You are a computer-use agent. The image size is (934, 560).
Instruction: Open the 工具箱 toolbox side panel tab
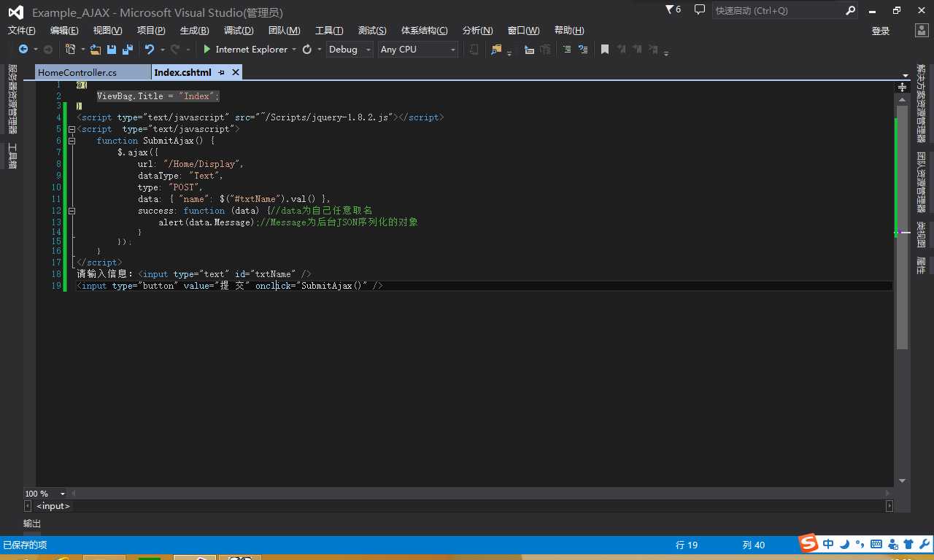[12, 156]
